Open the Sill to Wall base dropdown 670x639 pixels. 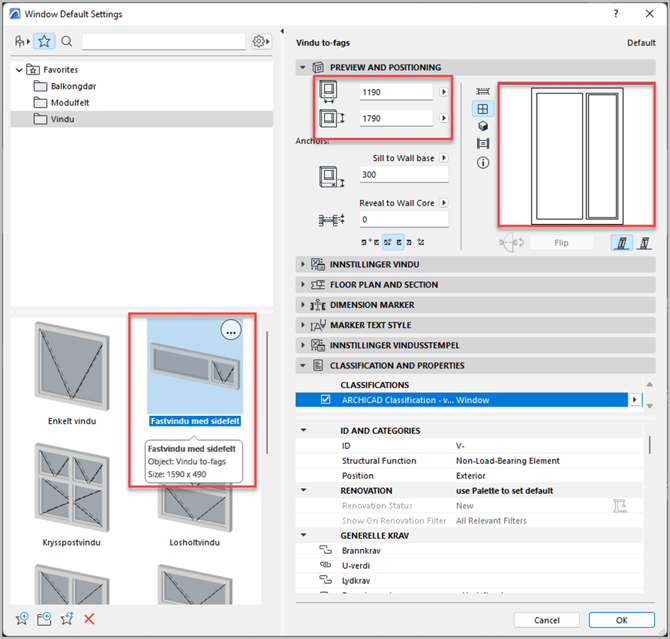click(444, 158)
